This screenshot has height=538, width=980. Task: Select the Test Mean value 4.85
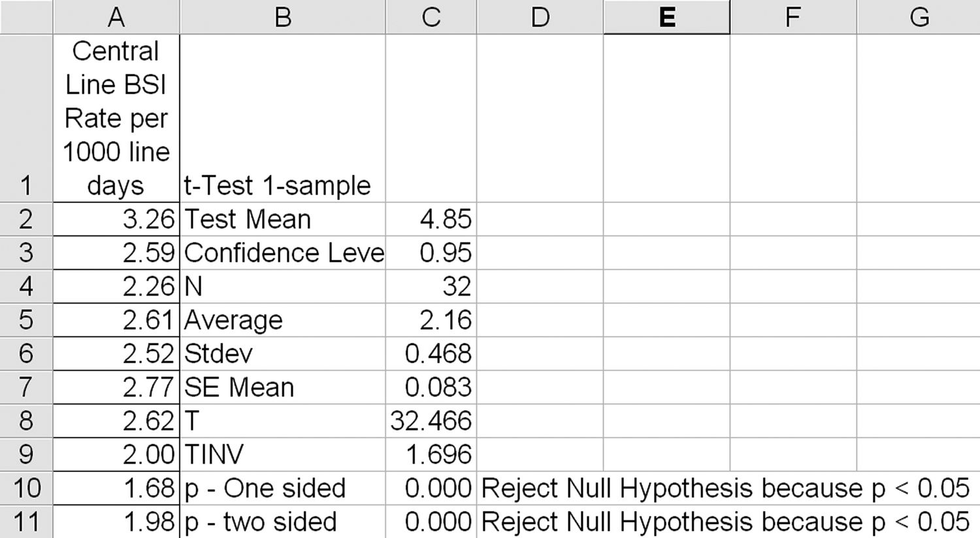431,219
